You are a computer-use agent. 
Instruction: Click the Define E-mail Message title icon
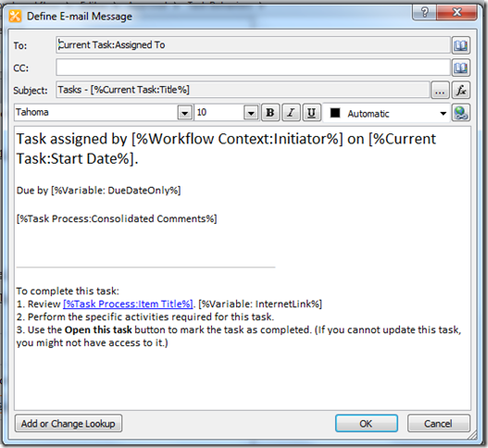pyautogui.click(x=15, y=16)
